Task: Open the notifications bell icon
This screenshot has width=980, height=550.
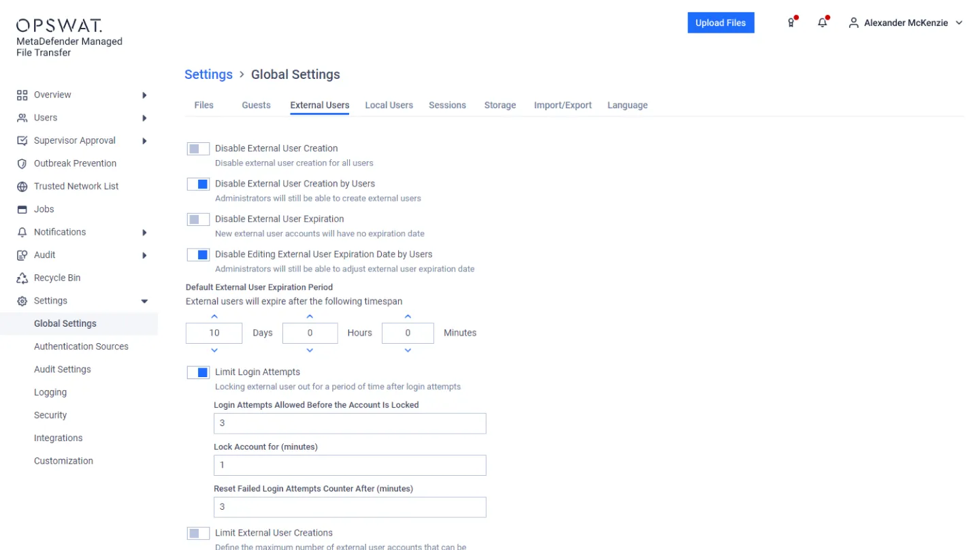Action: pos(823,22)
